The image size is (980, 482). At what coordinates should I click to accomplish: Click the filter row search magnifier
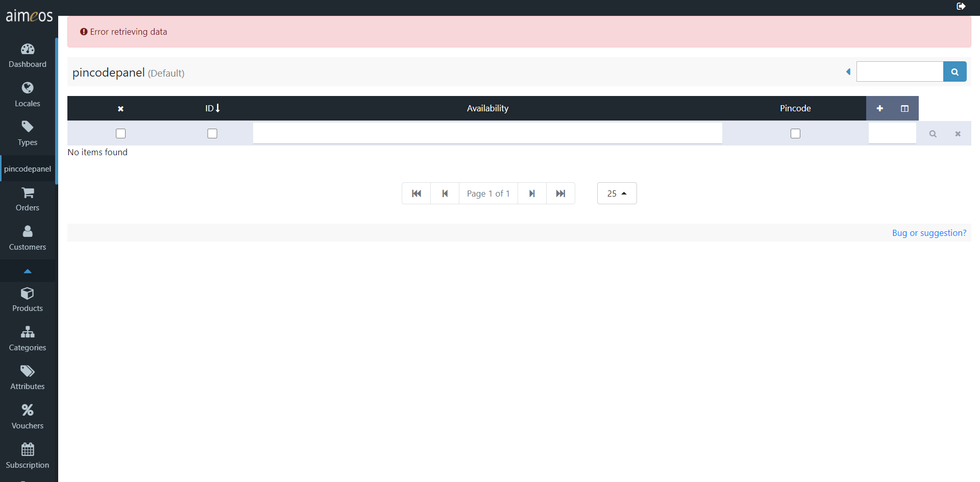click(x=933, y=134)
